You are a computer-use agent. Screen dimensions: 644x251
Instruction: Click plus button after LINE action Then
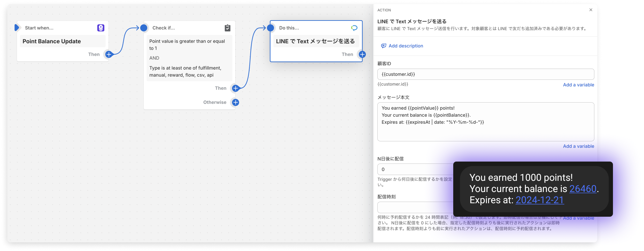pyautogui.click(x=362, y=54)
